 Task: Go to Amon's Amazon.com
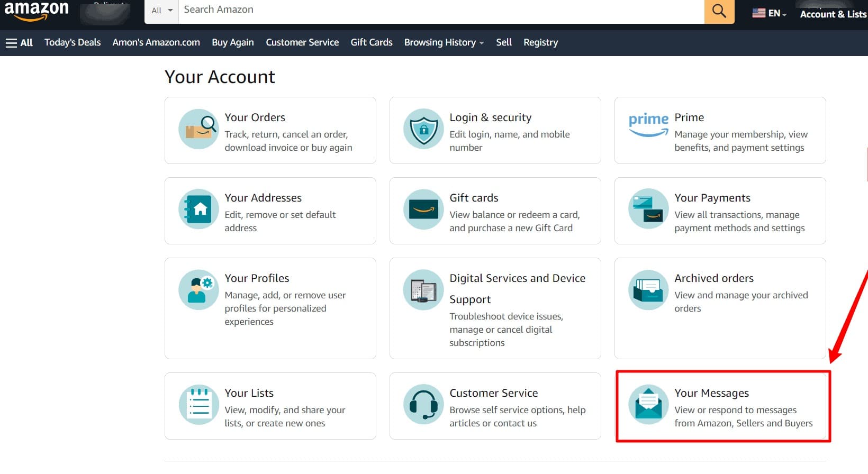[x=156, y=42]
